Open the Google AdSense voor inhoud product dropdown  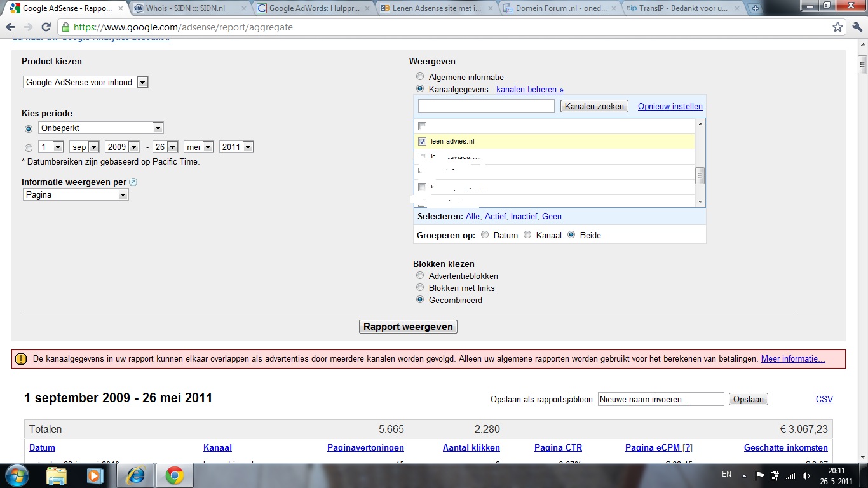click(86, 82)
